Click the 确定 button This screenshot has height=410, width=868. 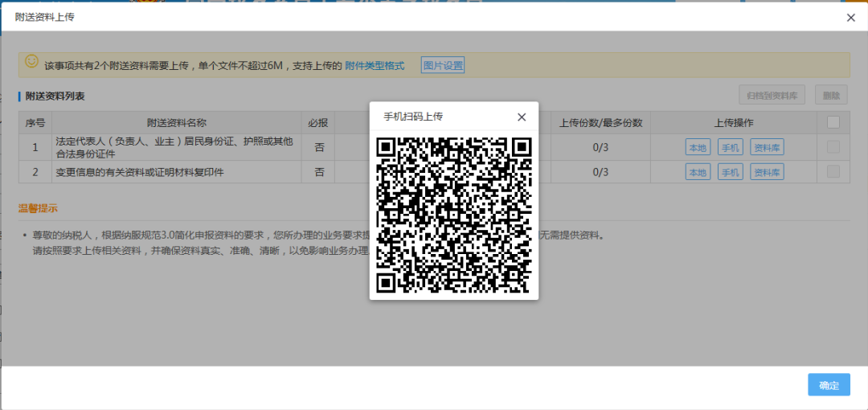click(x=829, y=385)
